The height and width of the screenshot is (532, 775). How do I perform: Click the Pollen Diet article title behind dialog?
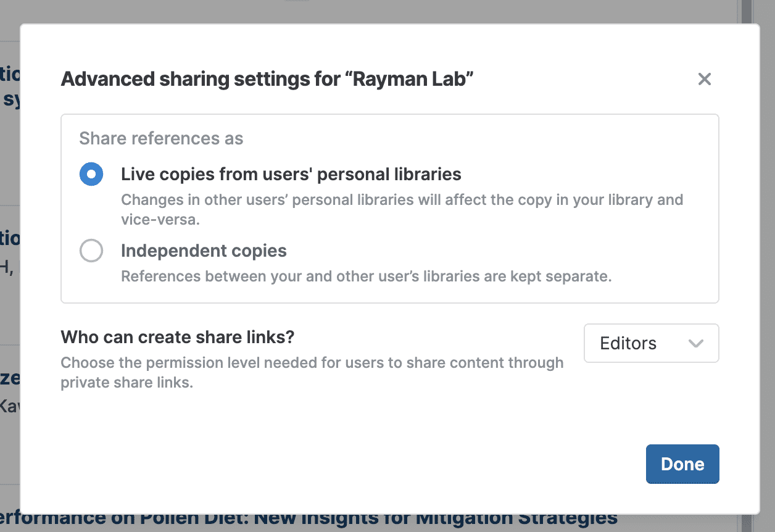pyautogui.click(x=309, y=518)
